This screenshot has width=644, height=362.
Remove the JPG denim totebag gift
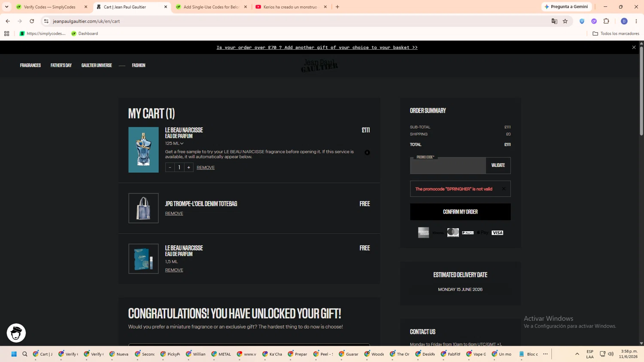(x=174, y=214)
